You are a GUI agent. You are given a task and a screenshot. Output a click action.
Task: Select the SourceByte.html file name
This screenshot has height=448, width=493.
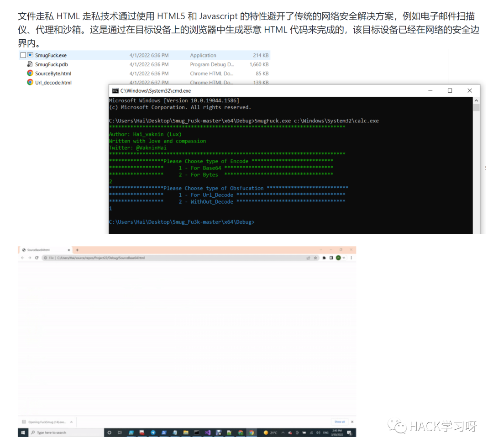53,74
